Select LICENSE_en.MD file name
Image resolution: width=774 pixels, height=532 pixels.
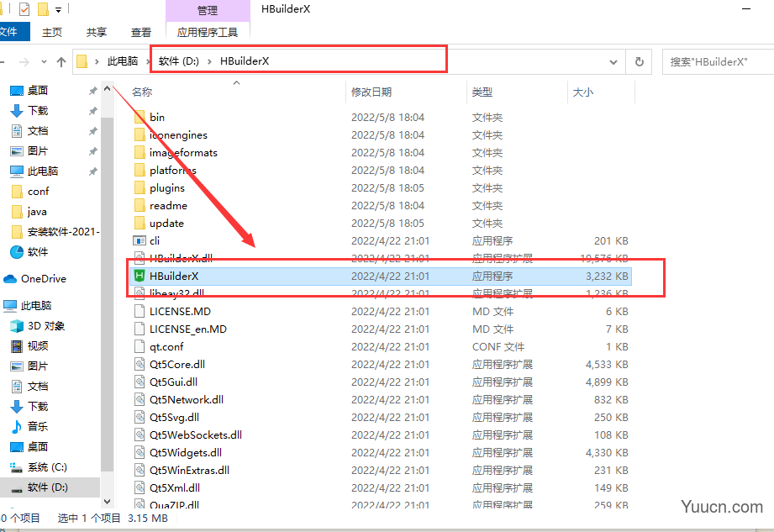[188, 329]
